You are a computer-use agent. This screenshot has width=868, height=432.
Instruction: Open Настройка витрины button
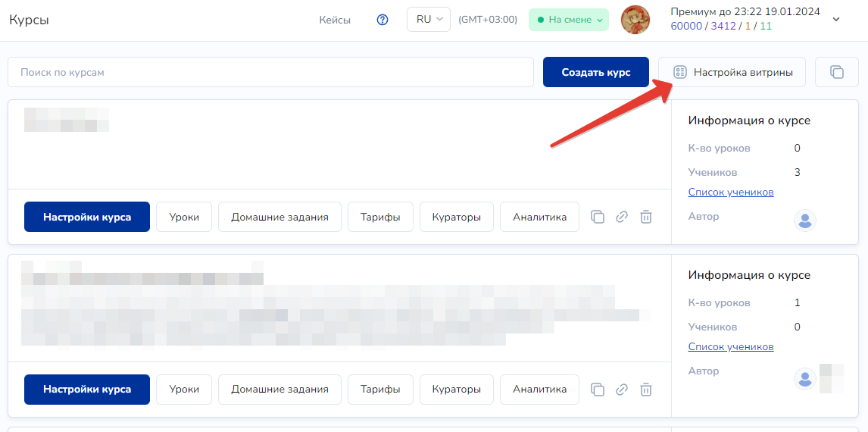732,72
